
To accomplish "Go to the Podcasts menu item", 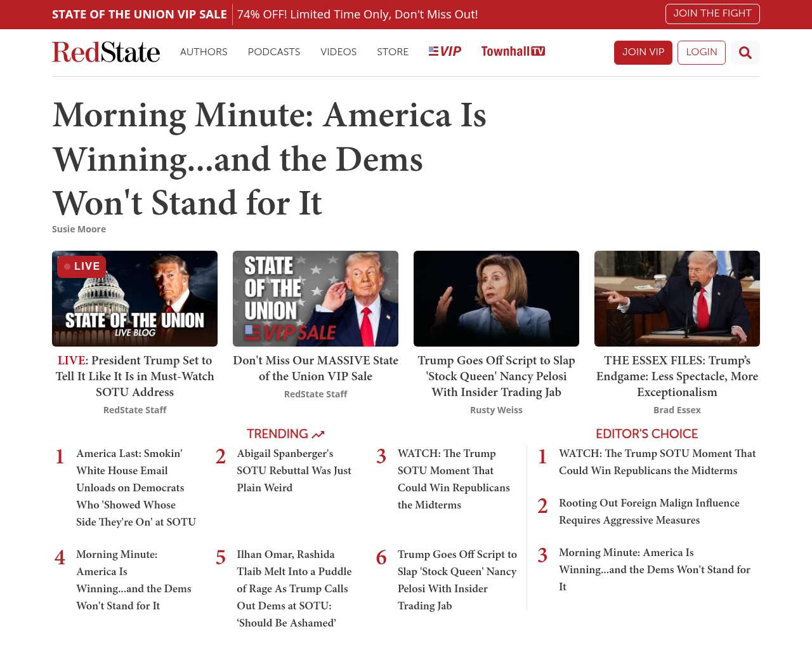I will [273, 52].
